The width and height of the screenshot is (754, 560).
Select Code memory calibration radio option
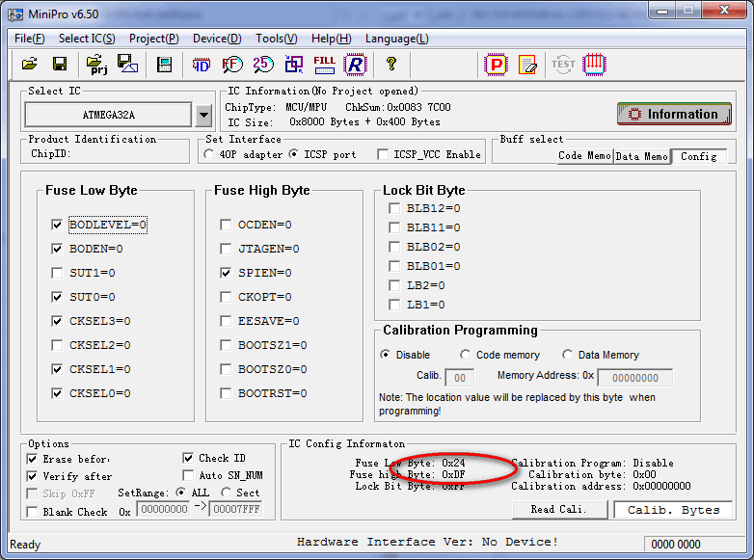tap(466, 355)
